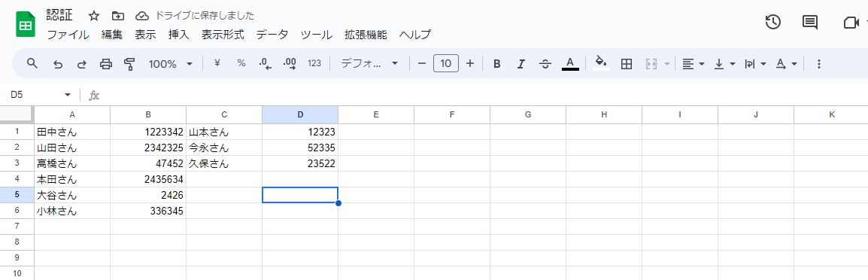Select cell with 田中さん
Image resolution: width=868 pixels, height=280 pixels.
(x=72, y=132)
